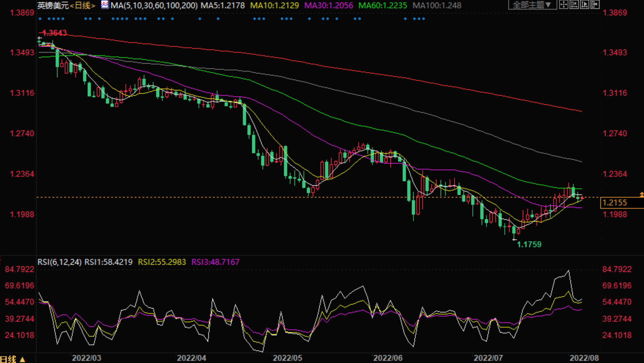Click the 2022/06 date on time axis
The height and width of the screenshot is (363, 644).
(388, 358)
